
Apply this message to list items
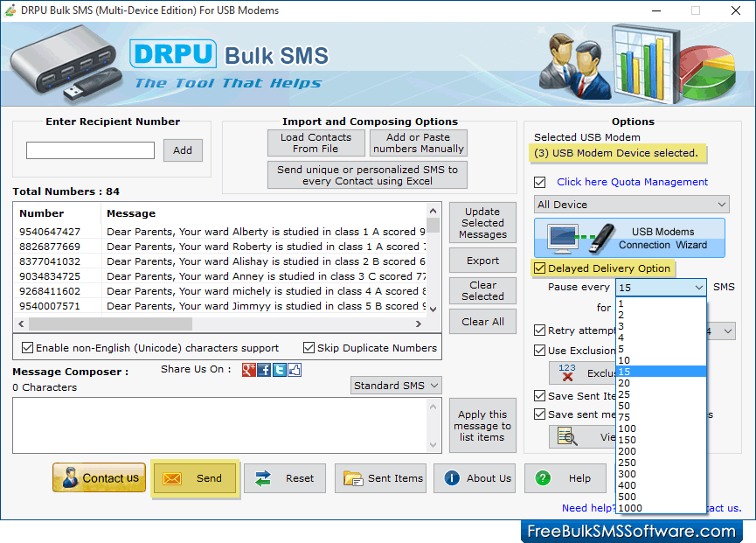click(x=482, y=426)
